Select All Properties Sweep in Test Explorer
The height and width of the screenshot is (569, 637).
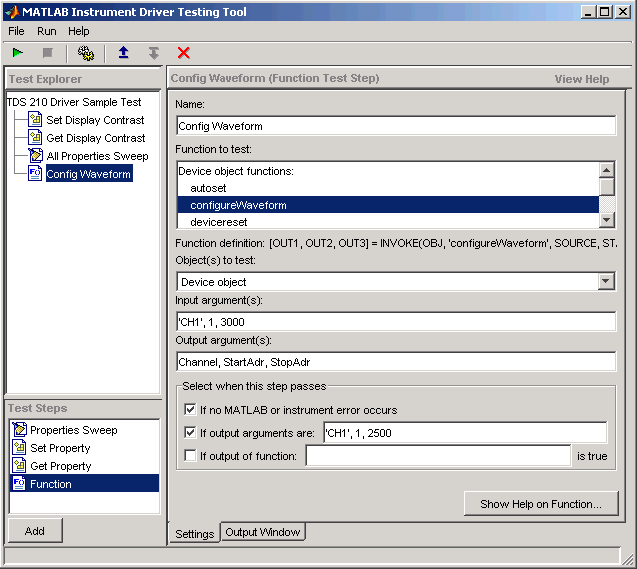pos(97,156)
